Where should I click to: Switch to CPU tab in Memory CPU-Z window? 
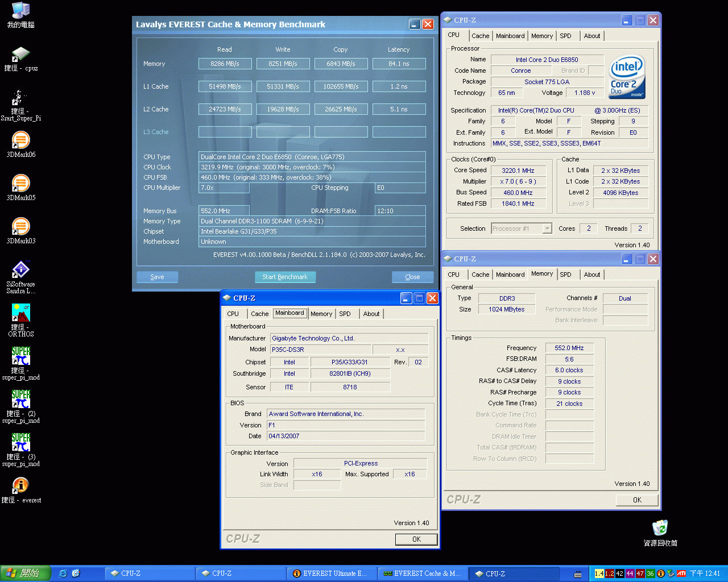coord(453,275)
